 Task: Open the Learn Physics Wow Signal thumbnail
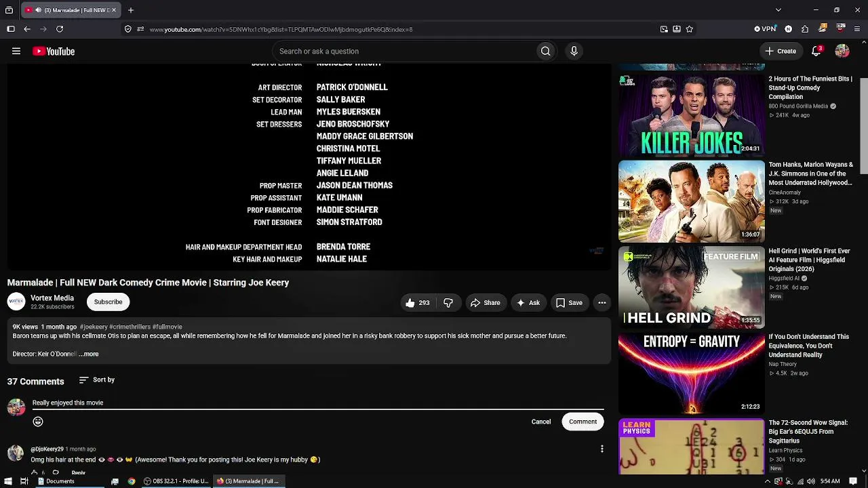point(692,447)
